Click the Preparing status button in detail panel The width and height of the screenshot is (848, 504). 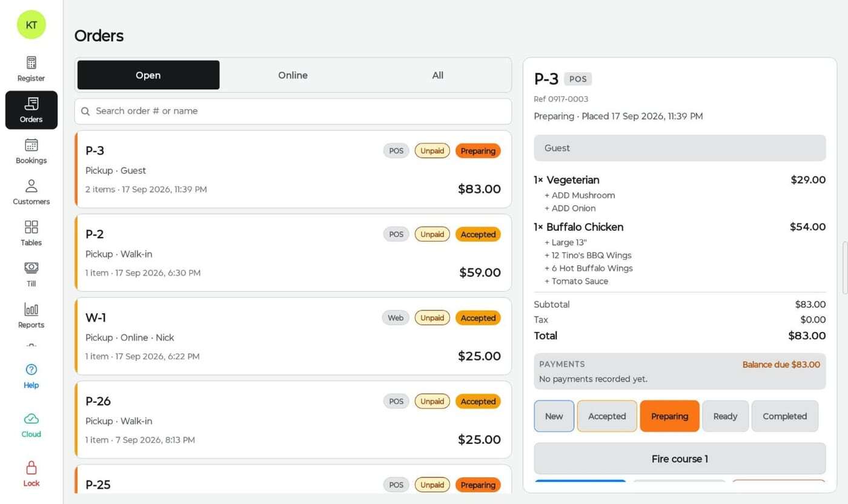point(669,416)
